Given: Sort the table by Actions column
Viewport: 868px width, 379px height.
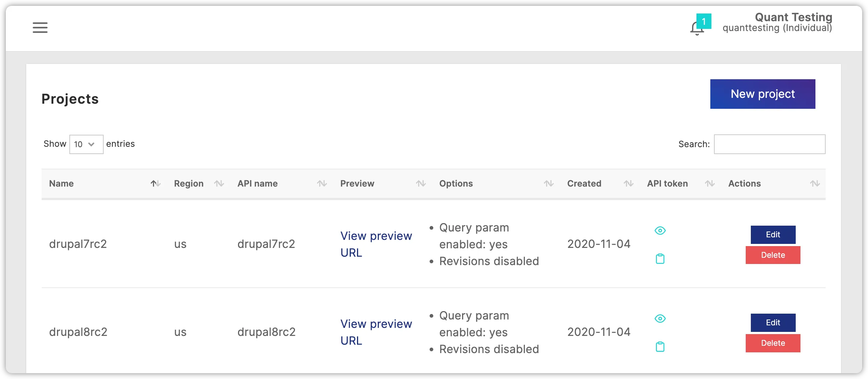Looking at the screenshot, I should (815, 184).
